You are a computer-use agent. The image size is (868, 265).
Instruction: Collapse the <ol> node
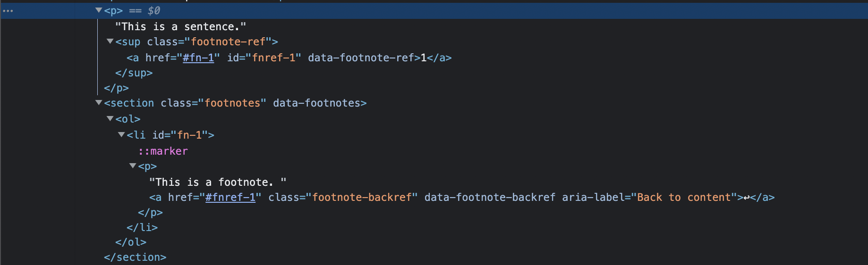click(x=110, y=119)
